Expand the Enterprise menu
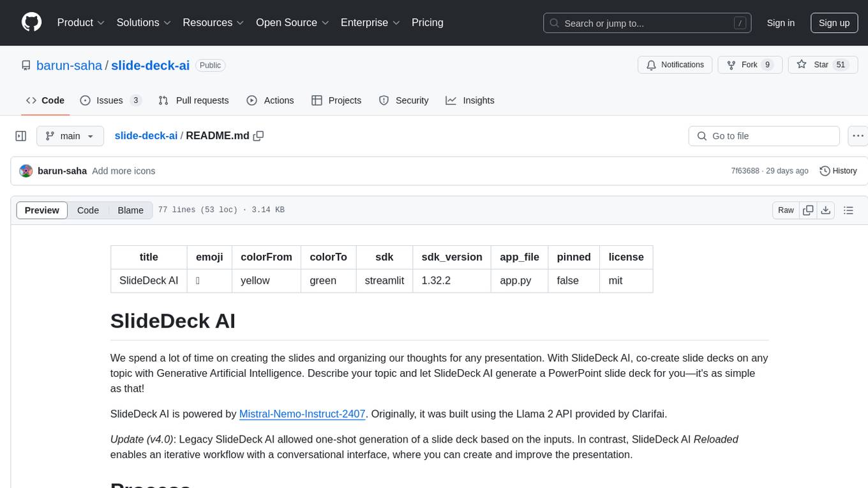 pyautogui.click(x=370, y=22)
